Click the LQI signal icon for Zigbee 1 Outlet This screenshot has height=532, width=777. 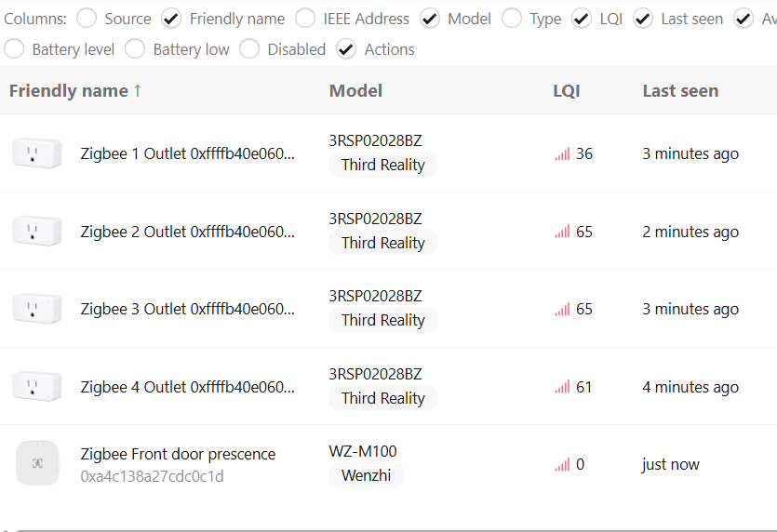click(x=562, y=154)
